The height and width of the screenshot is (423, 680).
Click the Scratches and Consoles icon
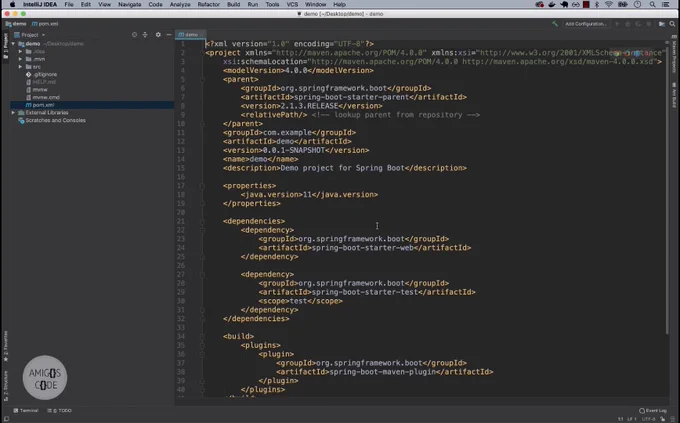21,120
